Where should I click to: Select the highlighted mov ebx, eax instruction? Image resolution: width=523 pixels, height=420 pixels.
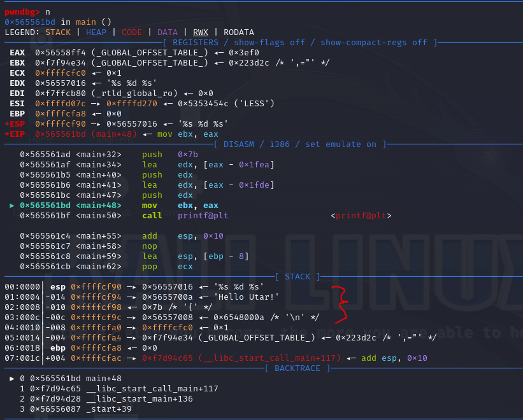click(x=180, y=205)
